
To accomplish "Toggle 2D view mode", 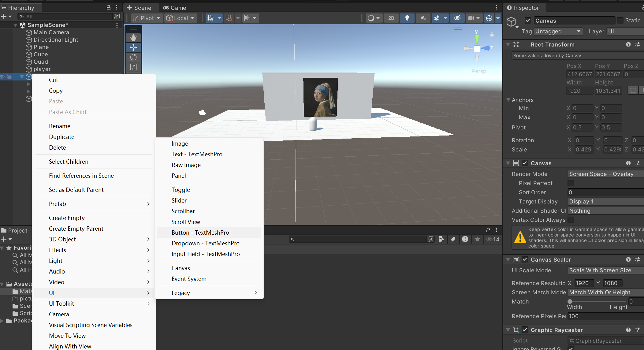I will 391,18.
